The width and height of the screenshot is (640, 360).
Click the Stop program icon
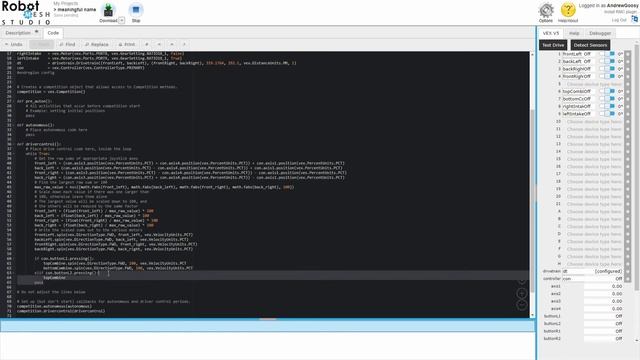[136, 10]
